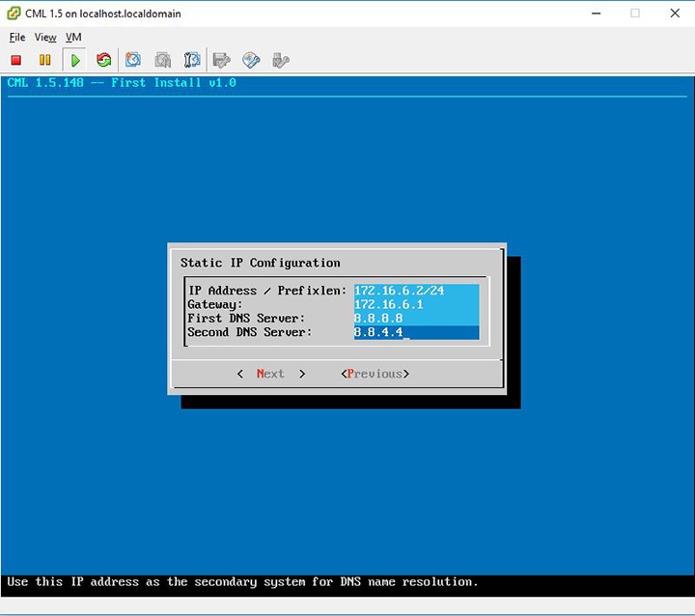Click the Second DNS Server field
The image size is (695, 616).
pyautogui.click(x=416, y=332)
